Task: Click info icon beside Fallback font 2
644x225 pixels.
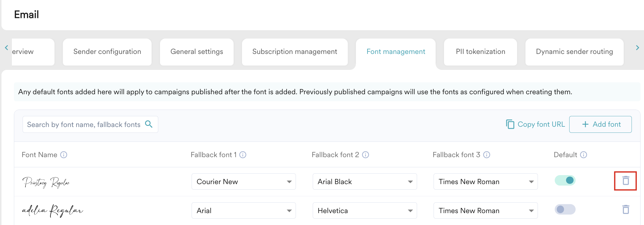Action: coord(365,155)
